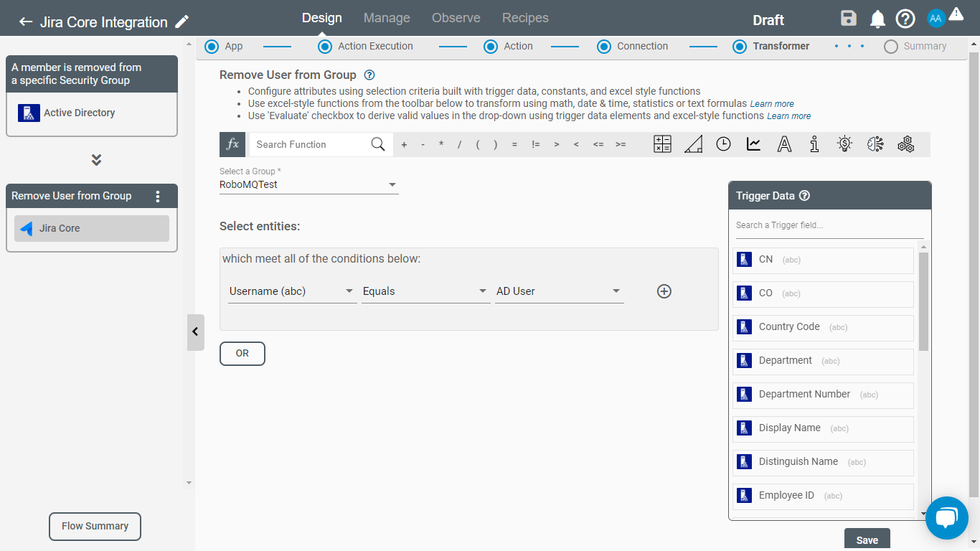Select Country Code trigger field
980x551 pixels.
click(x=823, y=327)
